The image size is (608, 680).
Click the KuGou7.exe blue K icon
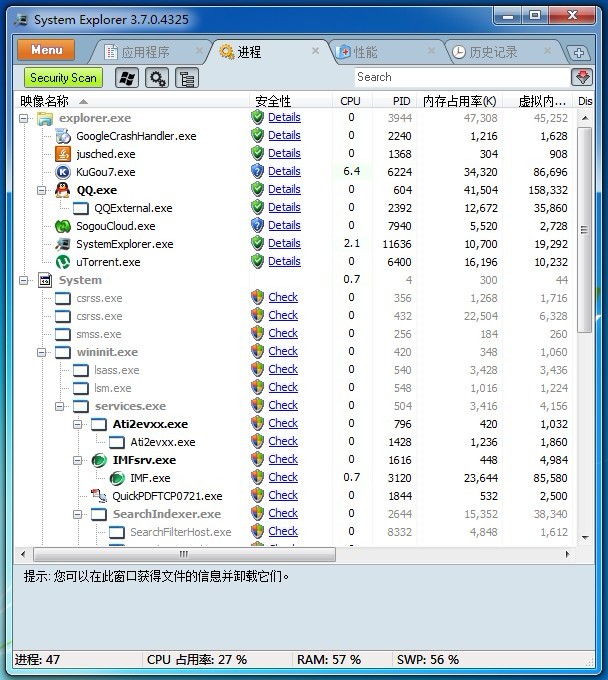point(63,172)
